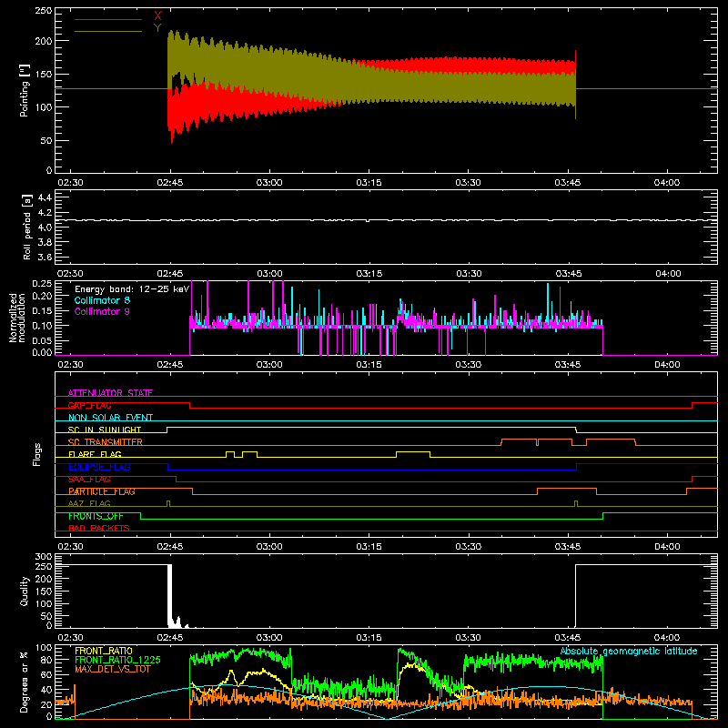Click the red X legend line sample
The width and height of the screenshot is (728, 728).
108,19
